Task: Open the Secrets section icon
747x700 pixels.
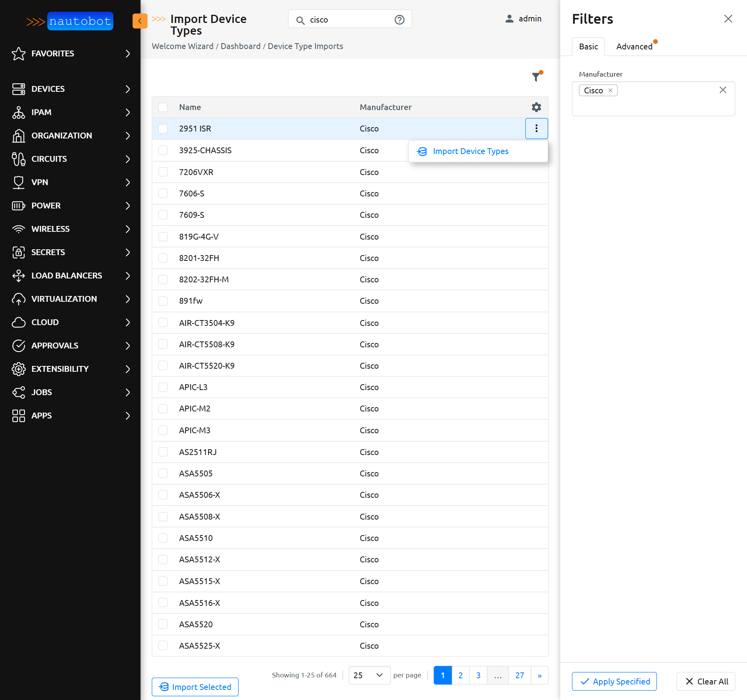Action: pyautogui.click(x=19, y=252)
